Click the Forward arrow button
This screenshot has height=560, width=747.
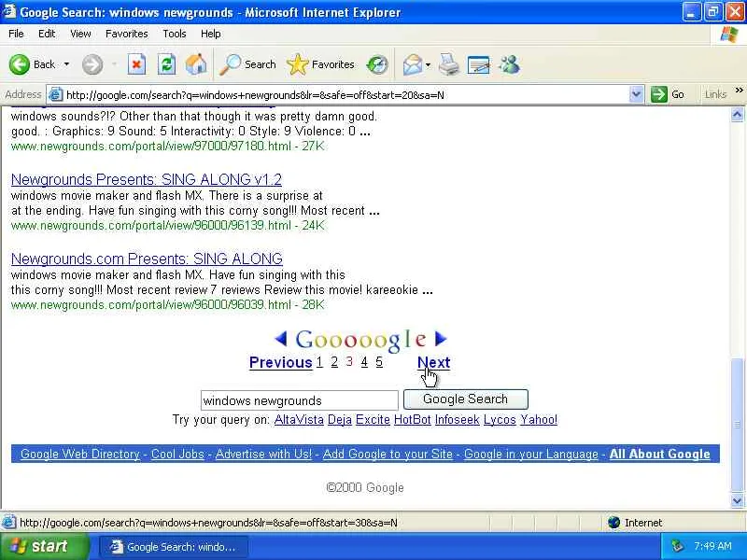92,64
